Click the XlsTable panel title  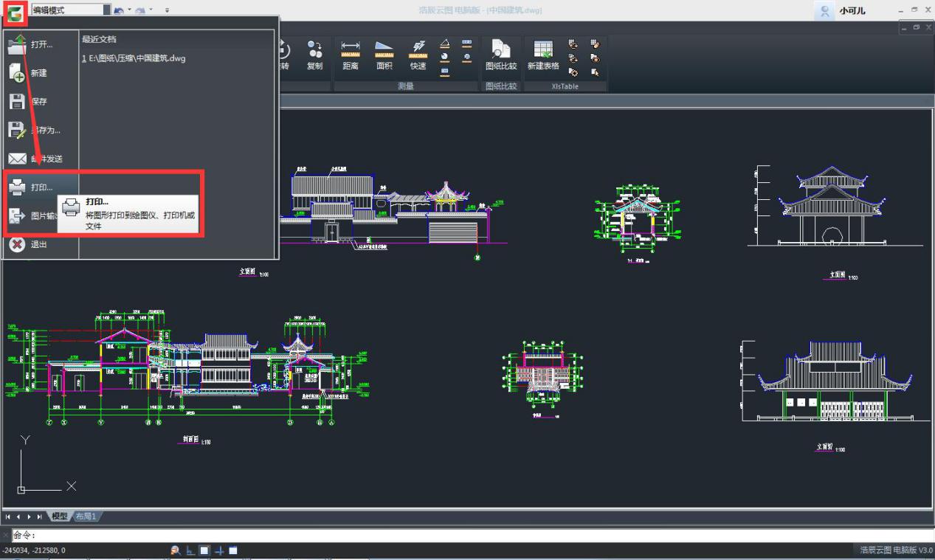[565, 86]
